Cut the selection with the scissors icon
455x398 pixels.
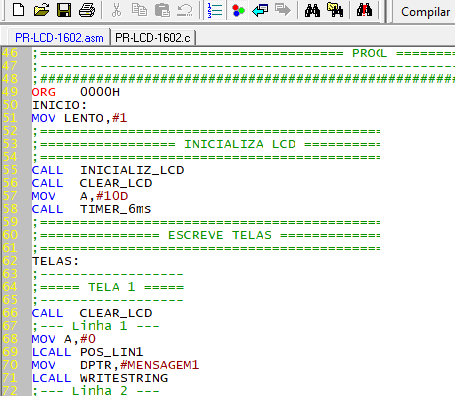coord(116,10)
